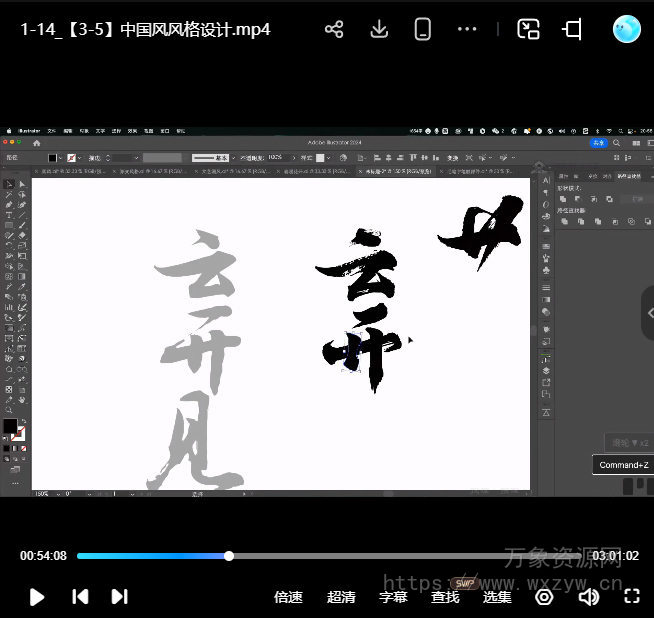Click the crop screenshot icon
This screenshot has width=654, height=618.
point(573,29)
